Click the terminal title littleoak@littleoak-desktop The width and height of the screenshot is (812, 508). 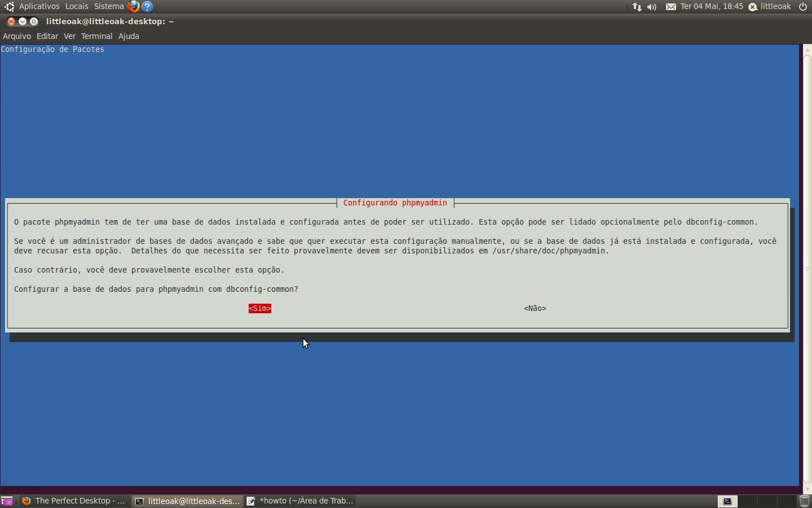110,21
